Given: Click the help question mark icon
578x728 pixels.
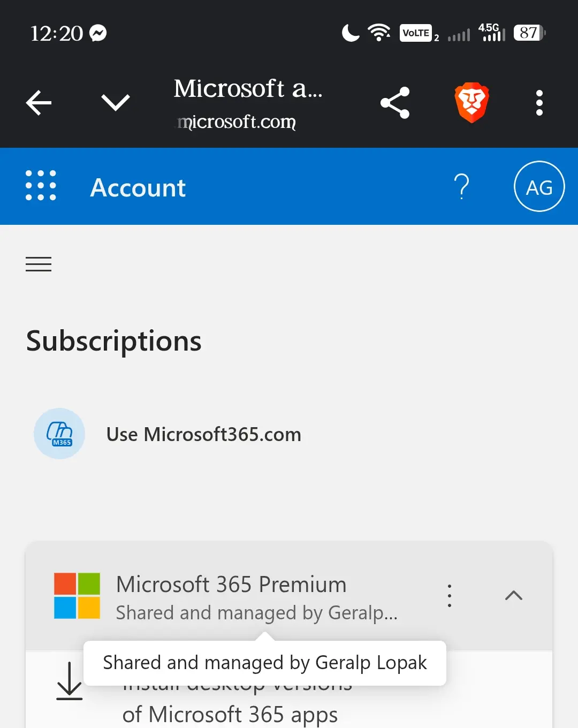Looking at the screenshot, I should (461, 186).
